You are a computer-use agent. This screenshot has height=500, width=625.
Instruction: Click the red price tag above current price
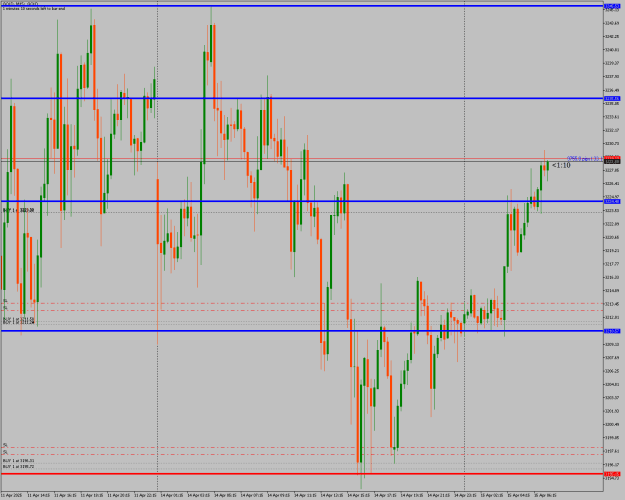612,157
